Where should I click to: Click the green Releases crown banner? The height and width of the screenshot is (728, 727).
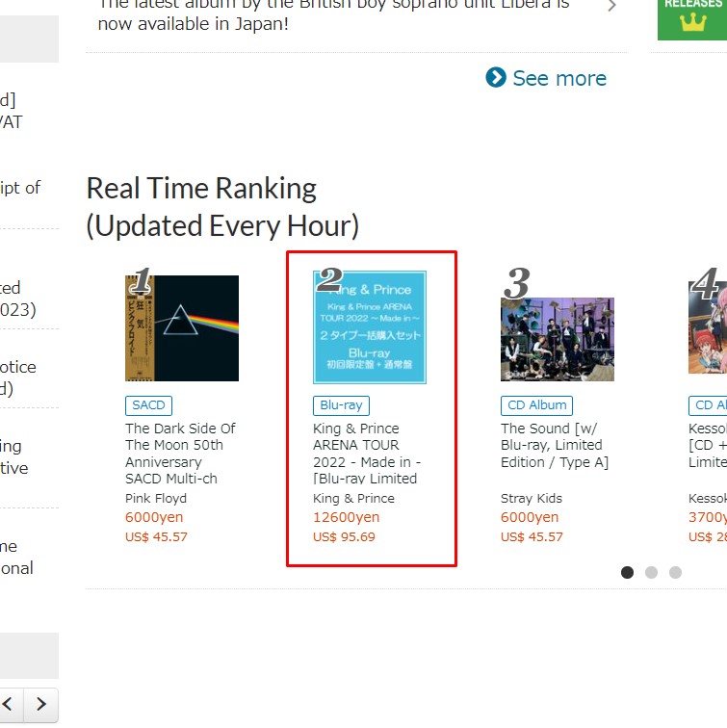692,18
